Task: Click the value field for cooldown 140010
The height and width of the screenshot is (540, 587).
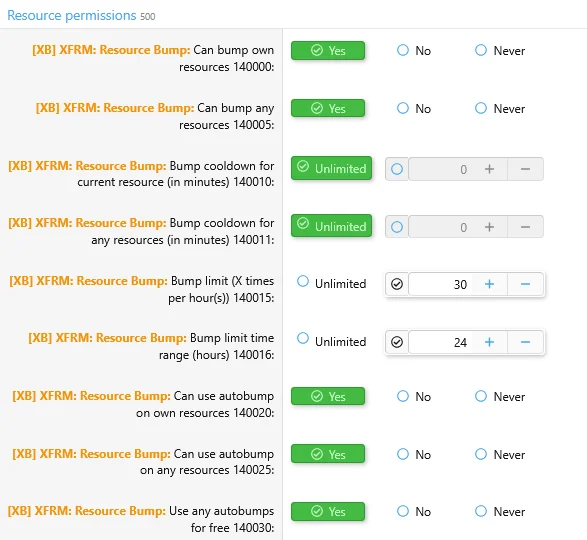Action: (x=440, y=169)
